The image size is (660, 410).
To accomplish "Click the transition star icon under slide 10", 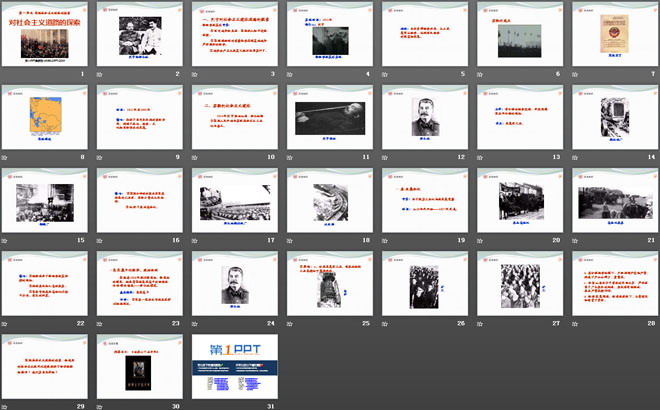I will 196,157.
